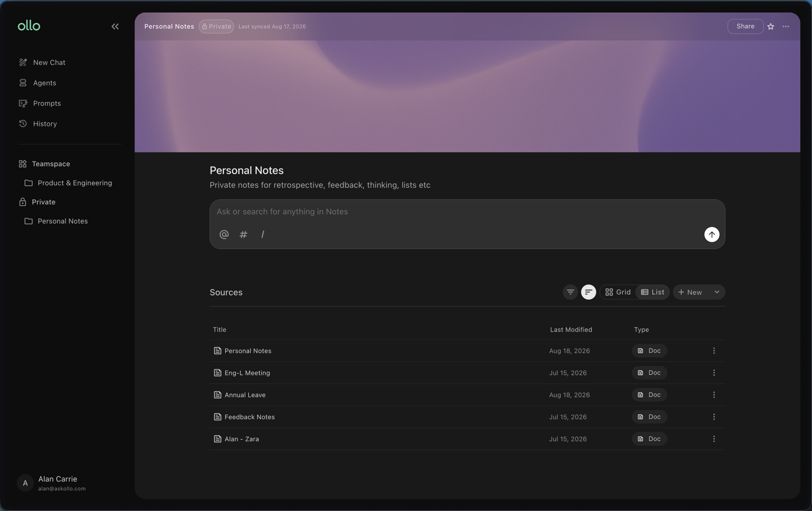Image resolution: width=812 pixels, height=511 pixels.
Task: Click the document icon beside Annual Leave
Action: point(217,395)
